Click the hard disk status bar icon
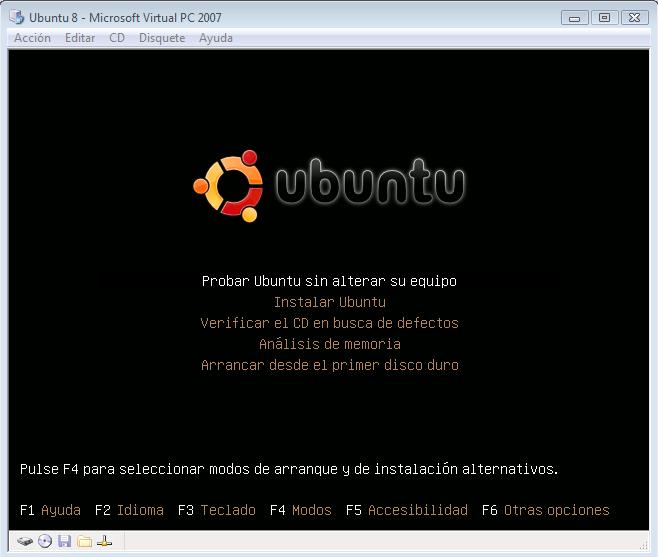Viewport: 658px width, 557px height. click(x=25, y=541)
